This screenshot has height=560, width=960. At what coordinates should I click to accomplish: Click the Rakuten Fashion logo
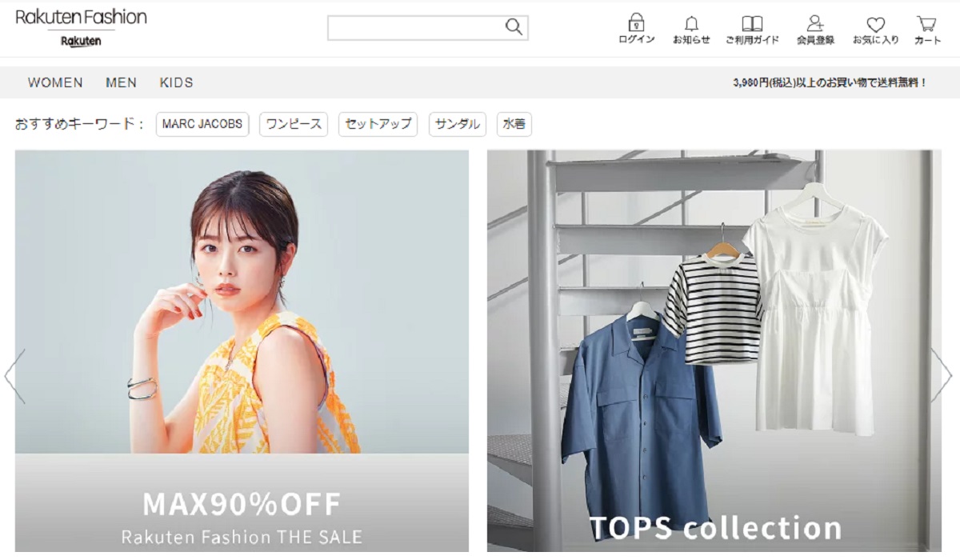(x=81, y=28)
